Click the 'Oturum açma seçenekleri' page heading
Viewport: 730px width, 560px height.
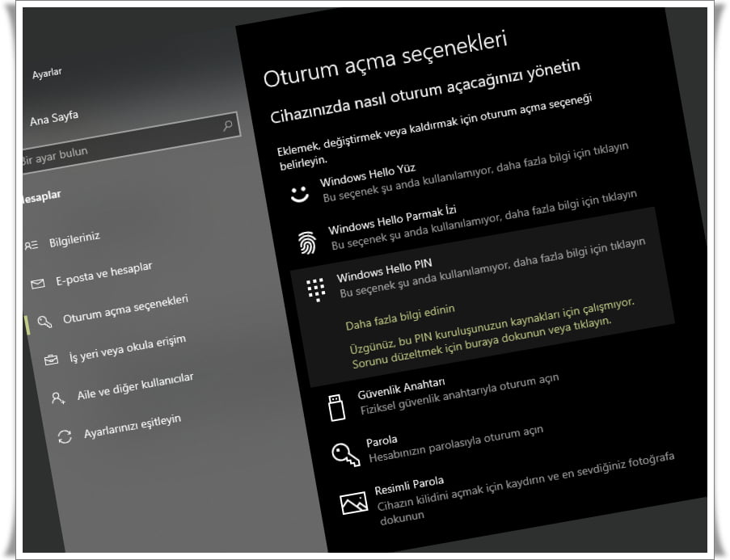[385, 59]
